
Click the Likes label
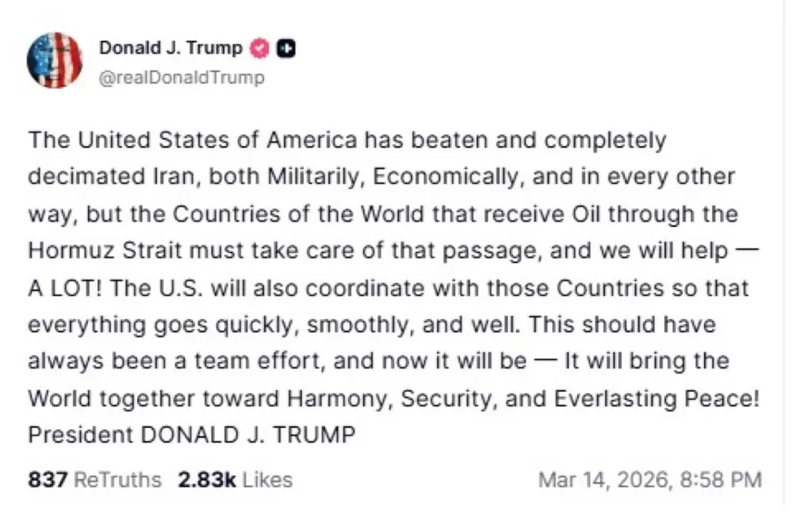point(267,480)
